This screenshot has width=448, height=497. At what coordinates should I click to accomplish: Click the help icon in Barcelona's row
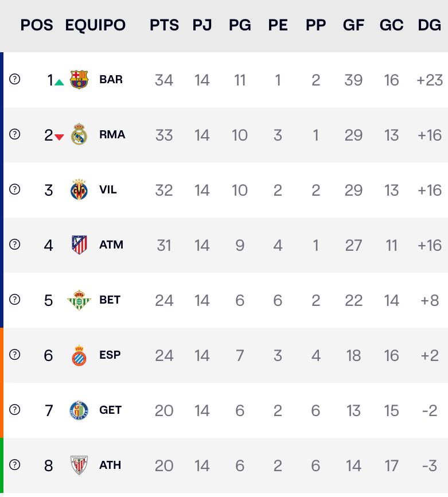(x=15, y=79)
